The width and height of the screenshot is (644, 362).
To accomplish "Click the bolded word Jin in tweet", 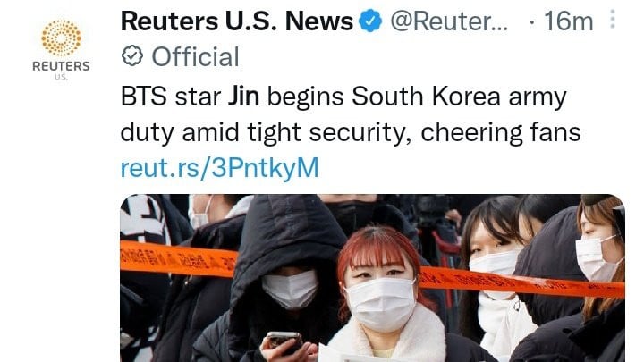I will coord(243,97).
